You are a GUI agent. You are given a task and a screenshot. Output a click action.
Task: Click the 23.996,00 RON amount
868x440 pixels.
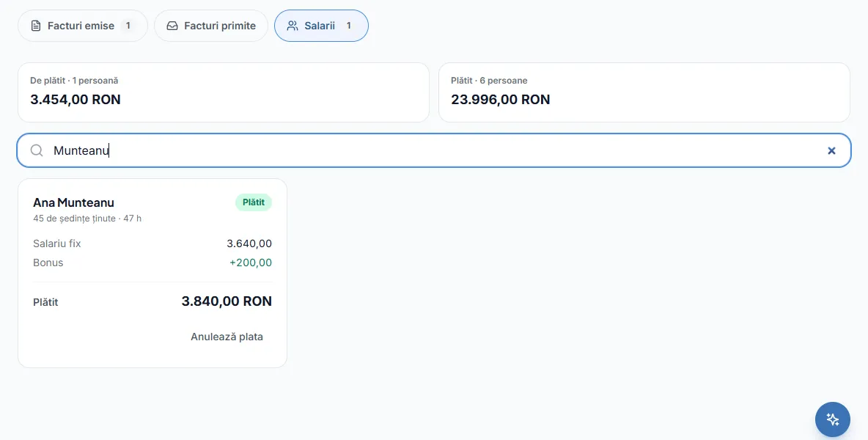[x=501, y=100]
